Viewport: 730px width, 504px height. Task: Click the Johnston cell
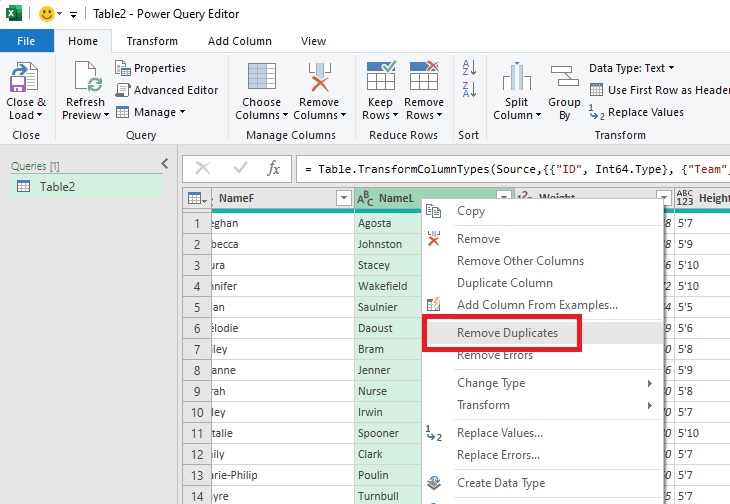click(x=388, y=244)
